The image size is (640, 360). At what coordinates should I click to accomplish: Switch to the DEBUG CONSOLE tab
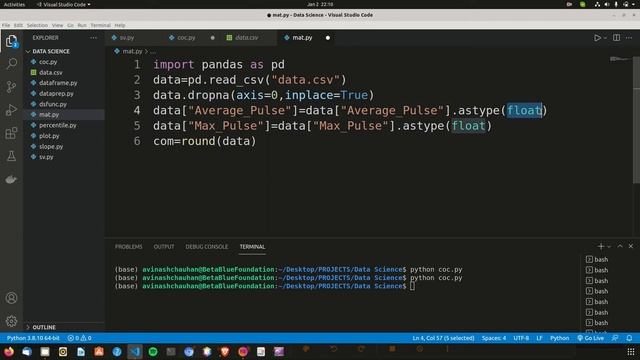pyautogui.click(x=207, y=247)
